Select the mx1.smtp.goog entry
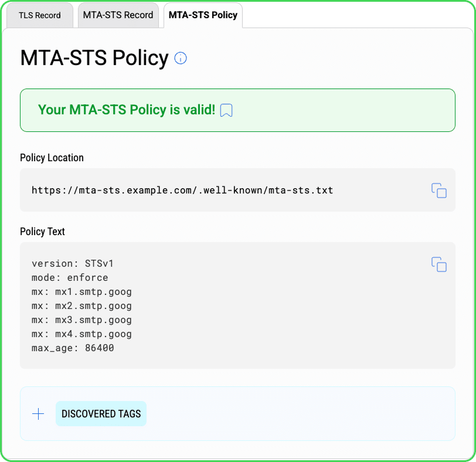 (81, 291)
